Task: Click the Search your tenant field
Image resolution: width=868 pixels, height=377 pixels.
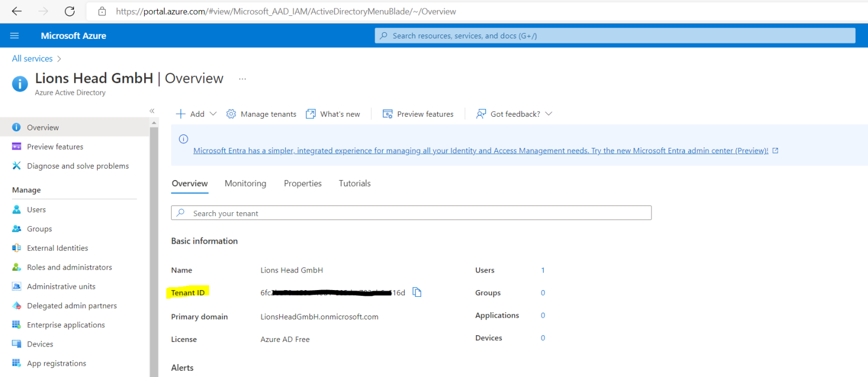Action: point(411,213)
